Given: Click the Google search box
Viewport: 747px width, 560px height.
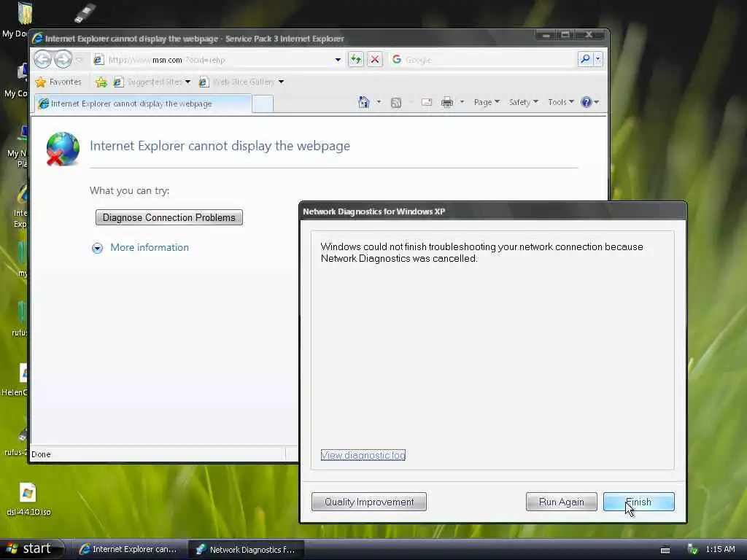Looking at the screenshot, I should (483, 60).
